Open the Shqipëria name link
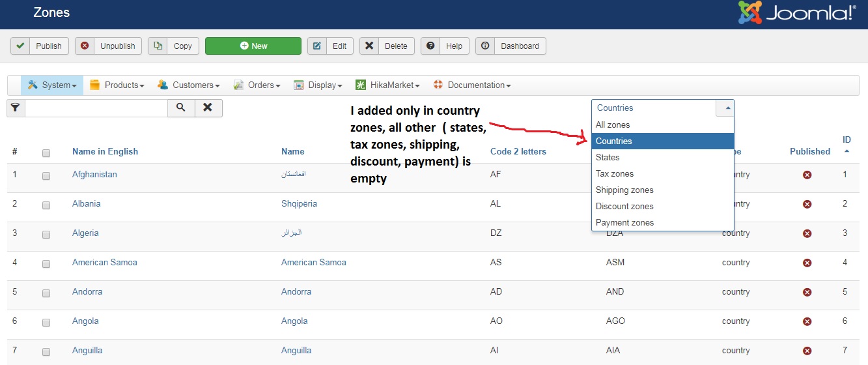The width and height of the screenshot is (868, 365). tap(299, 204)
